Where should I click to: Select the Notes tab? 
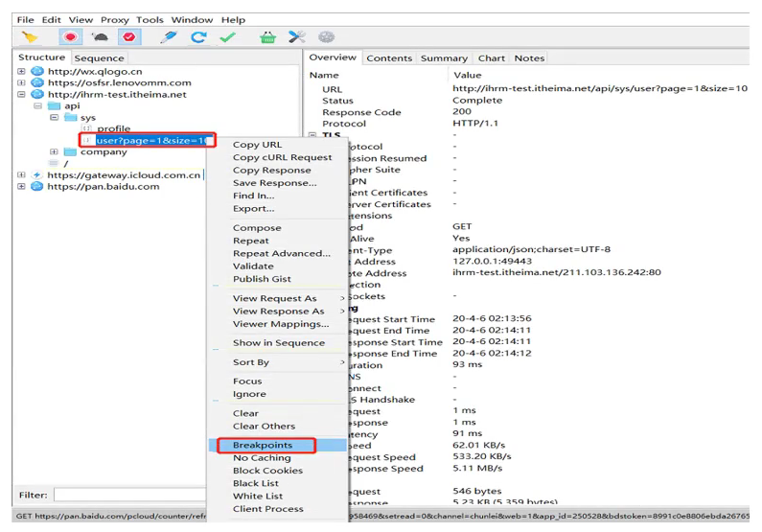[x=529, y=58]
